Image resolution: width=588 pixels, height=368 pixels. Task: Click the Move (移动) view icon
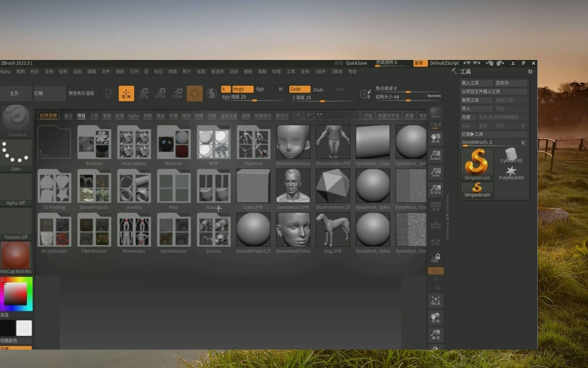[436, 318]
